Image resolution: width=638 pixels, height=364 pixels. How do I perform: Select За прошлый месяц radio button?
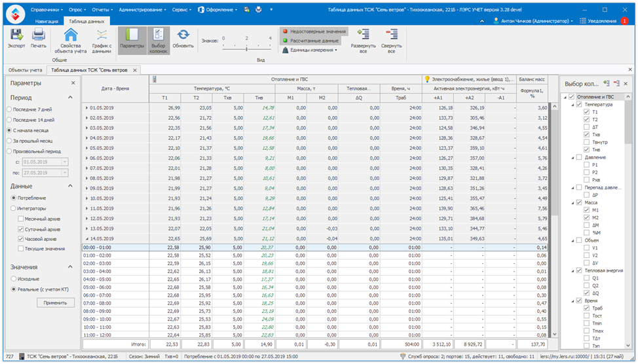[9, 141]
